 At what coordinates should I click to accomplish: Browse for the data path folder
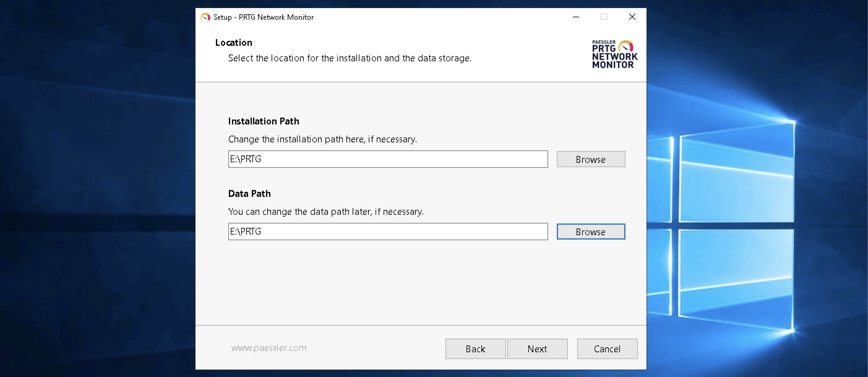590,232
